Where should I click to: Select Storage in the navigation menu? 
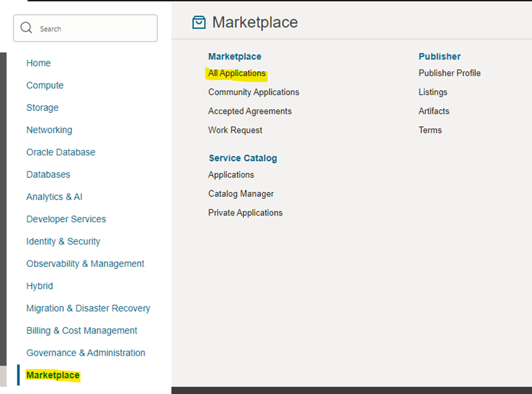click(43, 108)
